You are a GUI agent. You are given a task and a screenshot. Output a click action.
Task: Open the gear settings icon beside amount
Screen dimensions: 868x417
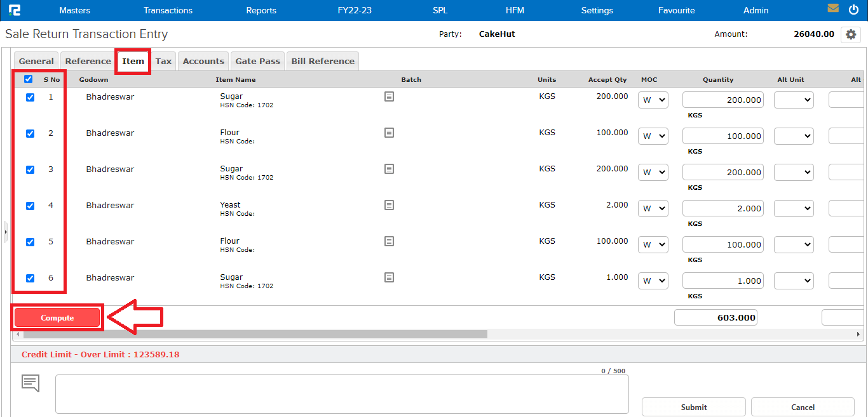[850, 34]
